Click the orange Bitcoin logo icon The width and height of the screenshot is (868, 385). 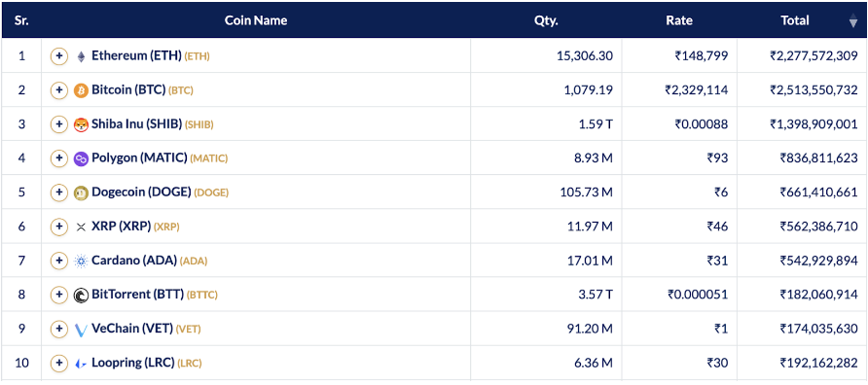81,90
